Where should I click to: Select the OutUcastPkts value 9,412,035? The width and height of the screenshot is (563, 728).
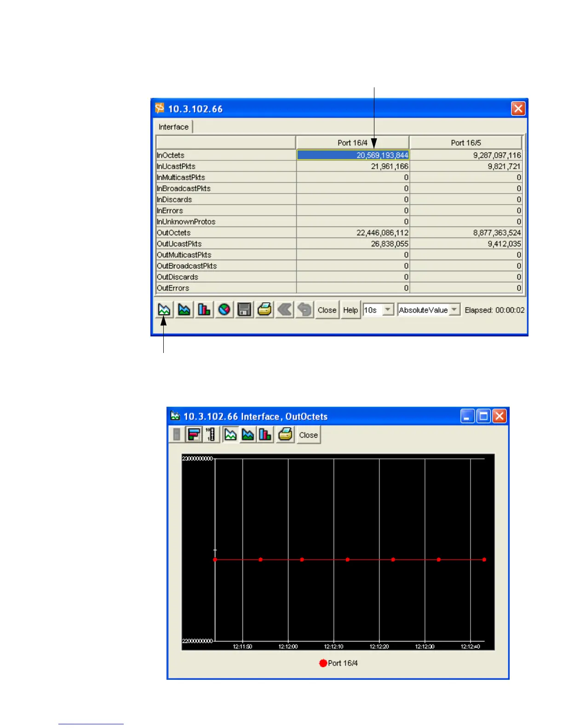click(x=466, y=244)
